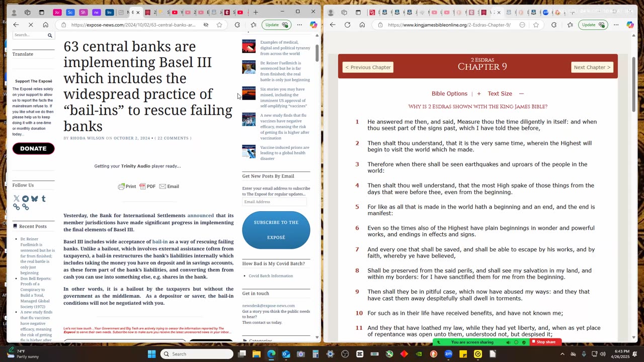Open Extensions in the left browser toolbar
Viewport: 644px width, 362px height.
click(237, 25)
